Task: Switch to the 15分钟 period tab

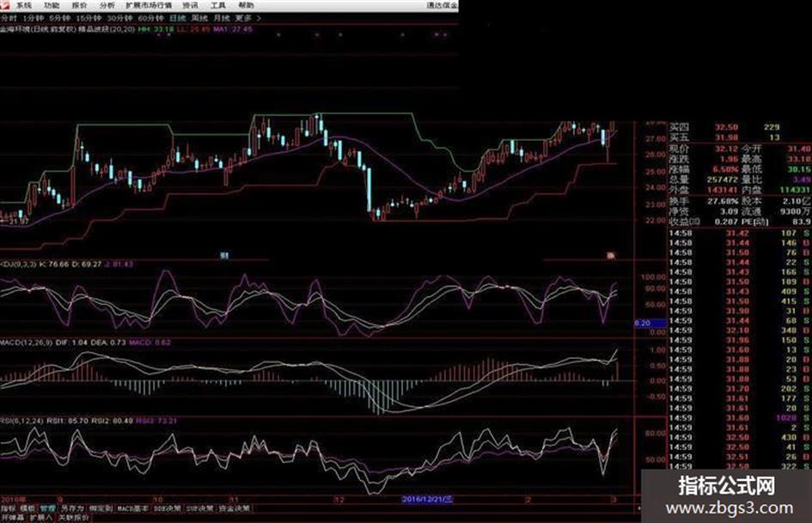Action: point(89,18)
